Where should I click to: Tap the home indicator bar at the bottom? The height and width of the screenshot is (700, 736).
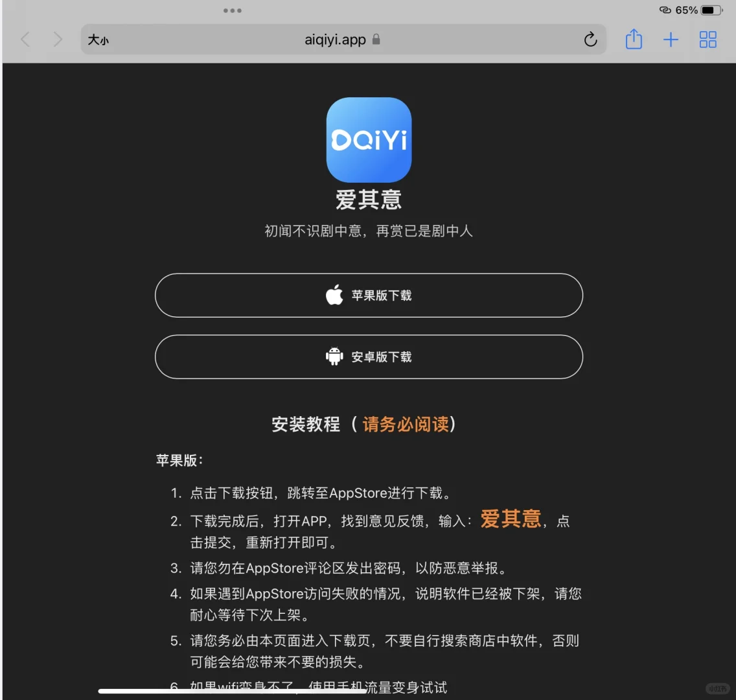pyautogui.click(x=233, y=691)
